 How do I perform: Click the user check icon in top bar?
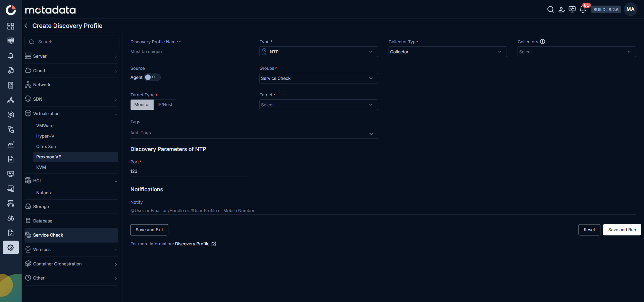[x=561, y=9]
